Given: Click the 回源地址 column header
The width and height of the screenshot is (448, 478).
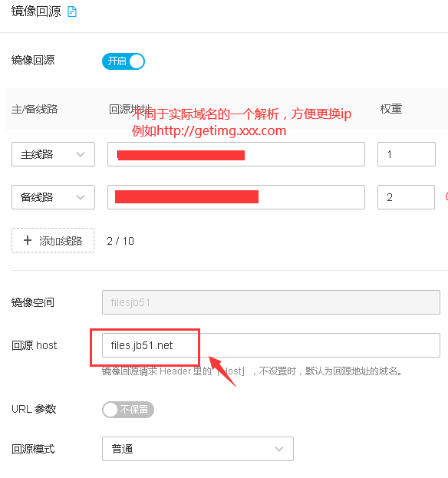Looking at the screenshot, I should pyautogui.click(x=130, y=109).
